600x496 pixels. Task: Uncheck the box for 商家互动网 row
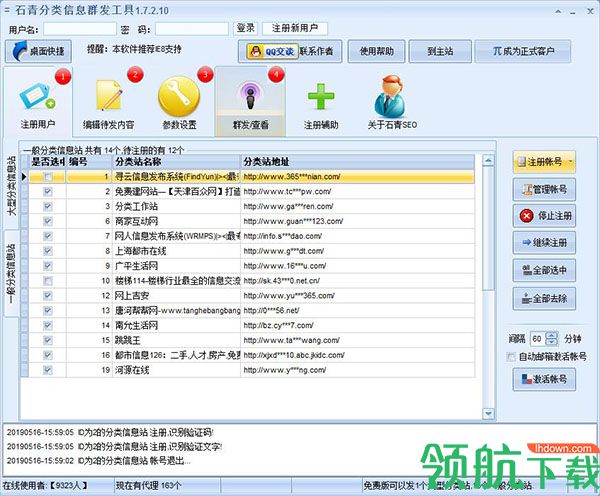tap(48, 221)
